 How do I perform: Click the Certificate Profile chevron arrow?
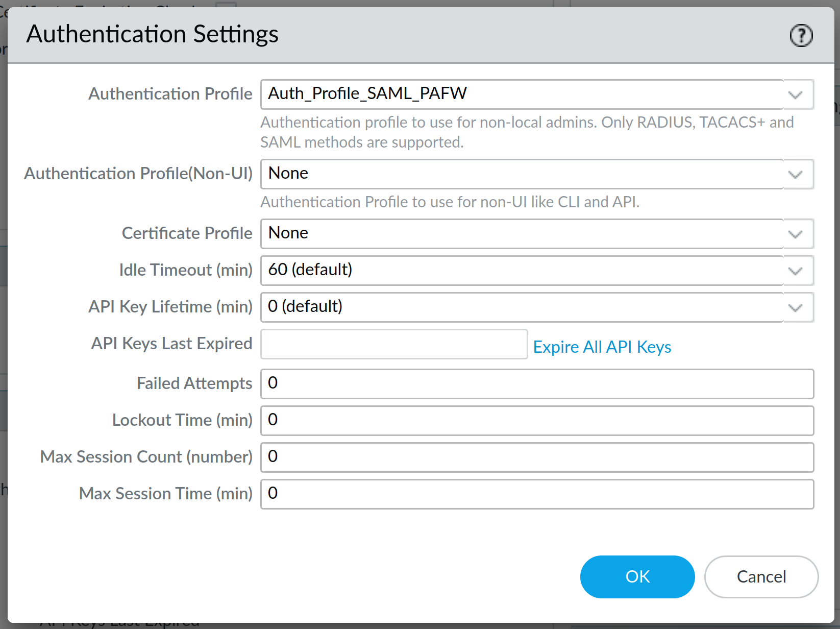pos(795,234)
